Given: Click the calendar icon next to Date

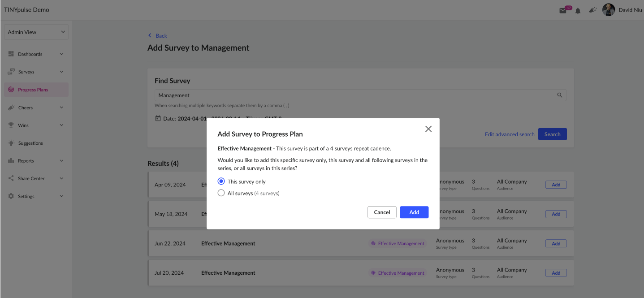Looking at the screenshot, I should point(158,119).
